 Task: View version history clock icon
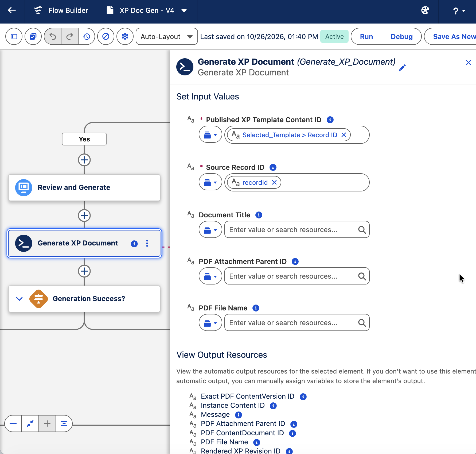tap(87, 36)
